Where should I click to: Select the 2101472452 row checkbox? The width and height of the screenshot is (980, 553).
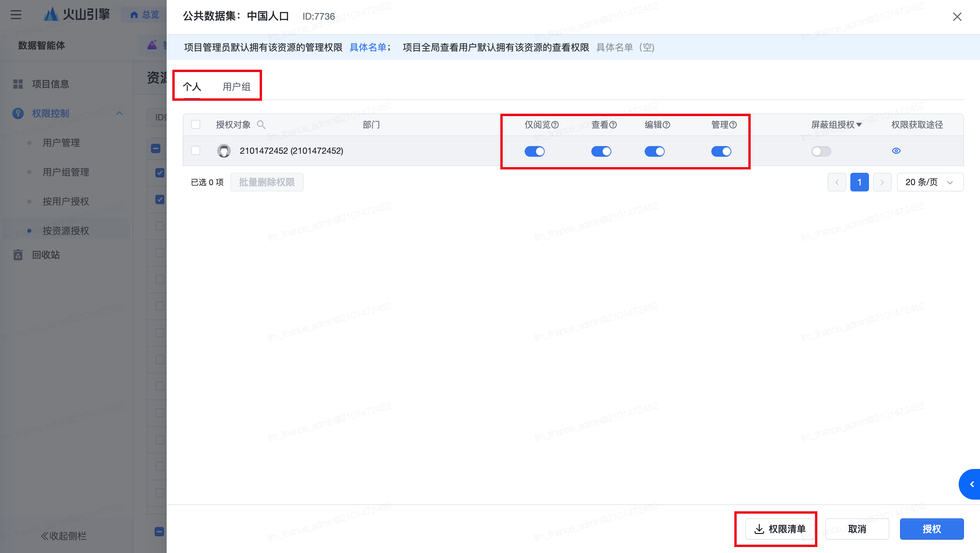[x=196, y=151]
